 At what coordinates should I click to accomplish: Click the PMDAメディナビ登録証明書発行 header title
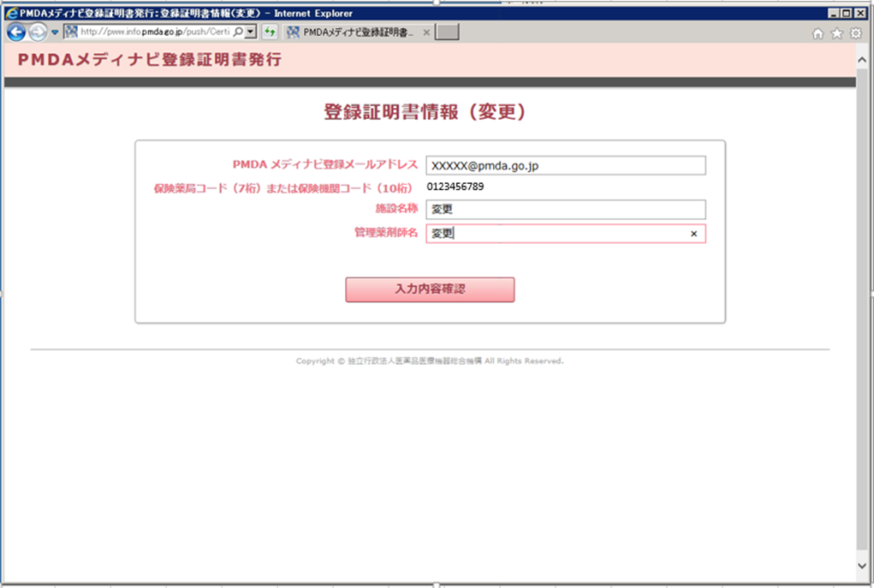(x=150, y=60)
